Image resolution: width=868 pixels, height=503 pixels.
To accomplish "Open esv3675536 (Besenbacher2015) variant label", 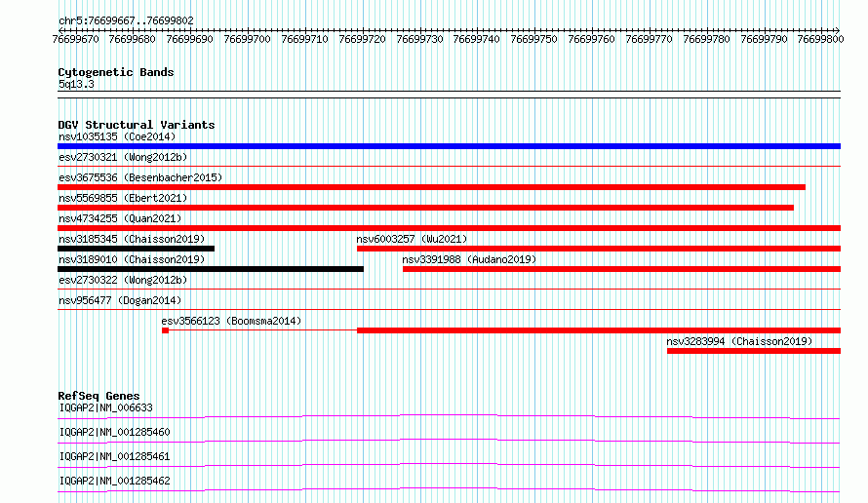I will [x=140, y=177].
